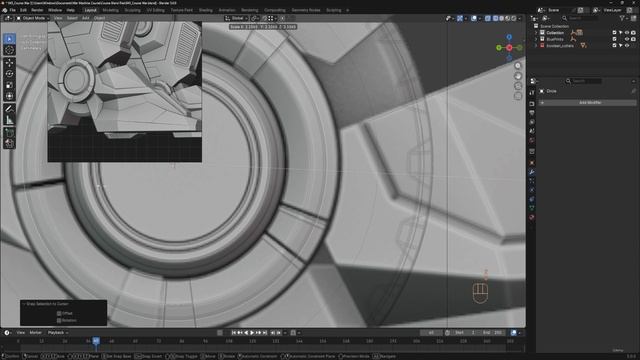Viewport: 640px width, 360px height.
Task: Select material preview shading
Action: pyautogui.click(x=507, y=18)
